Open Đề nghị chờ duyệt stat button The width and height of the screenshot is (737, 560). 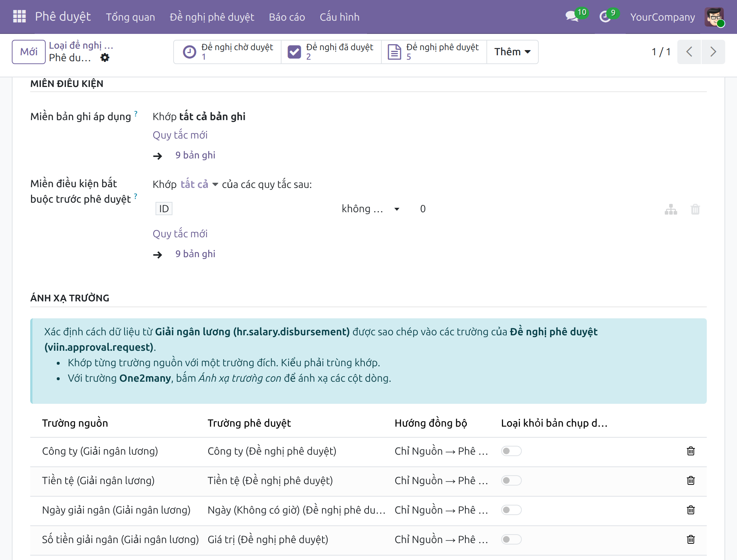click(x=227, y=52)
